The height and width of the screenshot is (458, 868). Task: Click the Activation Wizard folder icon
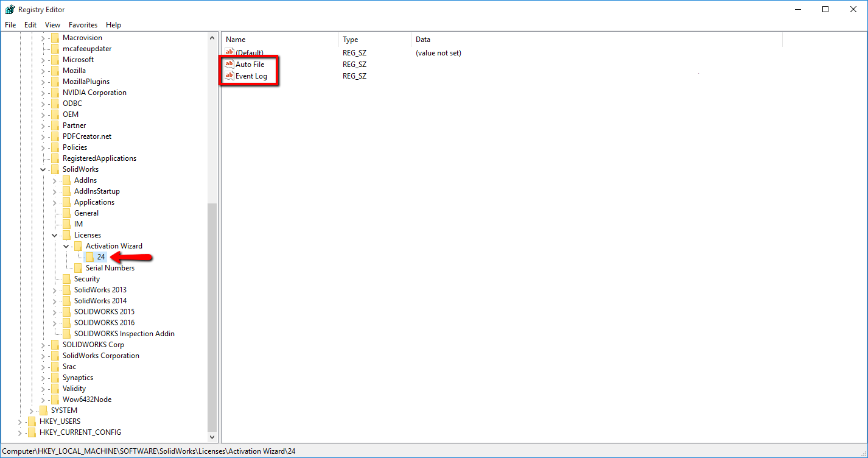coord(79,246)
